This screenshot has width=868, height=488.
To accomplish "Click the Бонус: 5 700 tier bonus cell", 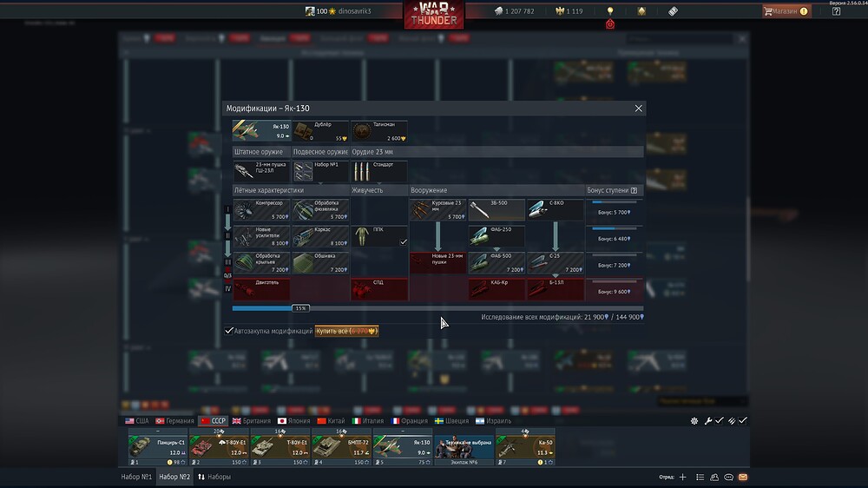I will 615,210.
